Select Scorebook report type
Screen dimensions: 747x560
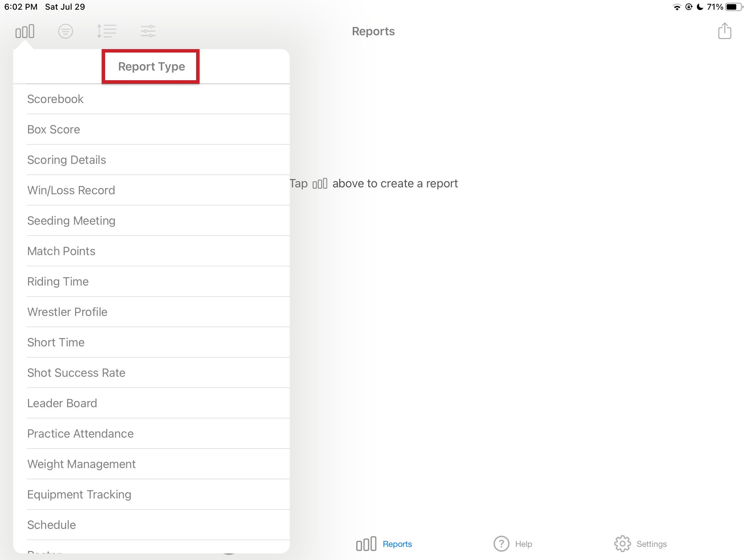[55, 99]
